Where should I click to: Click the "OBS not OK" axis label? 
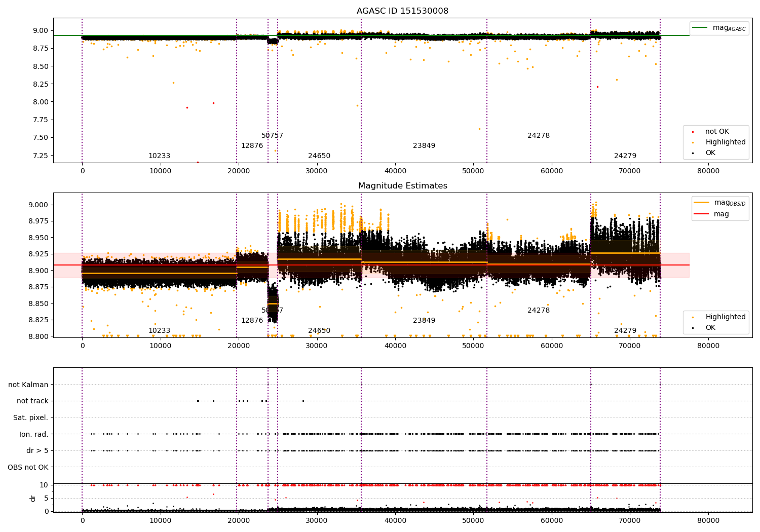[x=28, y=467]
